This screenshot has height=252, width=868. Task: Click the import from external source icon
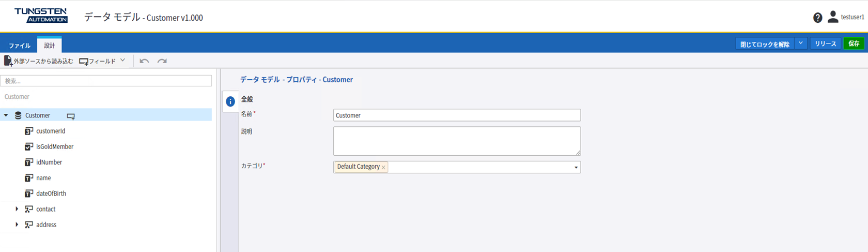8,61
